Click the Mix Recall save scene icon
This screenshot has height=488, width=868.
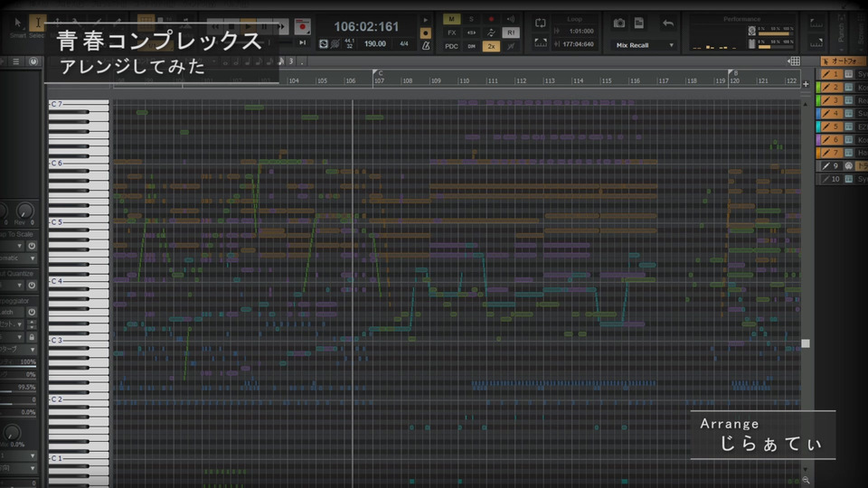pyautogui.click(x=639, y=23)
